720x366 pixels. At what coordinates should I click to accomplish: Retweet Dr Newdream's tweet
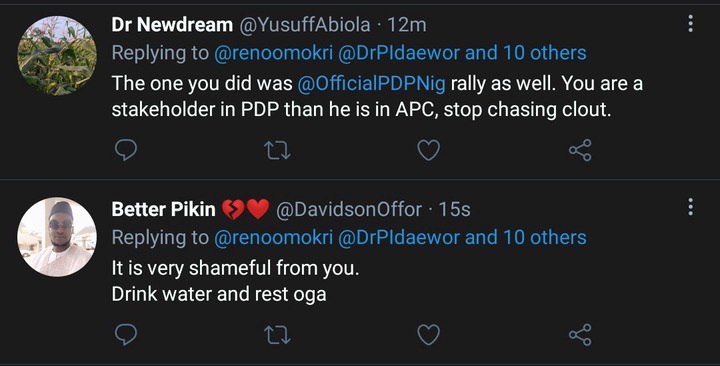278,150
